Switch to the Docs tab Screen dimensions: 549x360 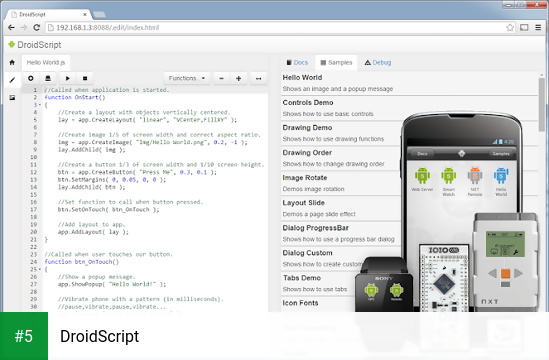297,63
